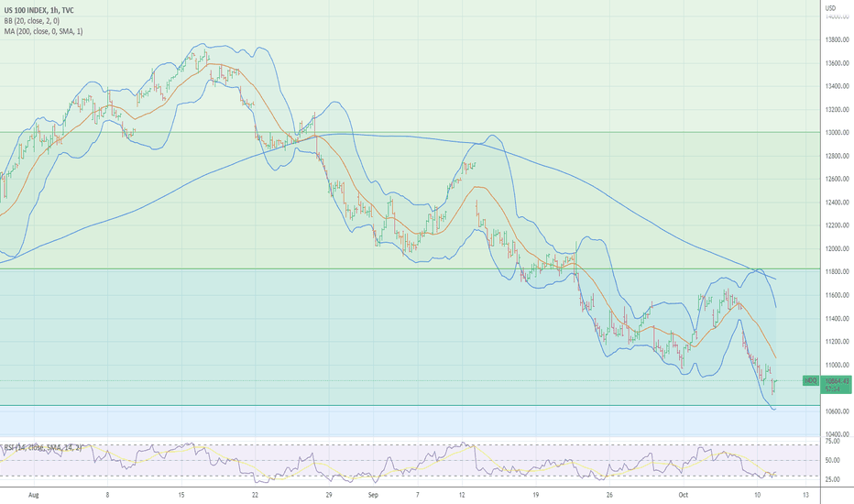
Task: Click the 19 date label on the time axis
Action: coord(535,495)
